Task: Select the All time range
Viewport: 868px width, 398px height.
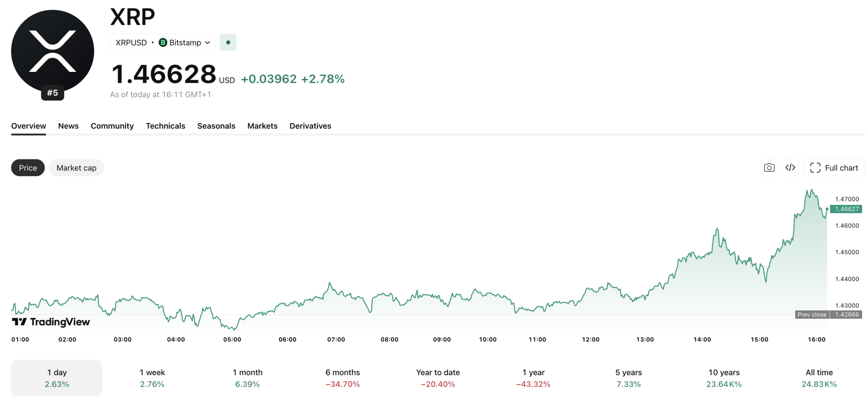Action: [819, 378]
